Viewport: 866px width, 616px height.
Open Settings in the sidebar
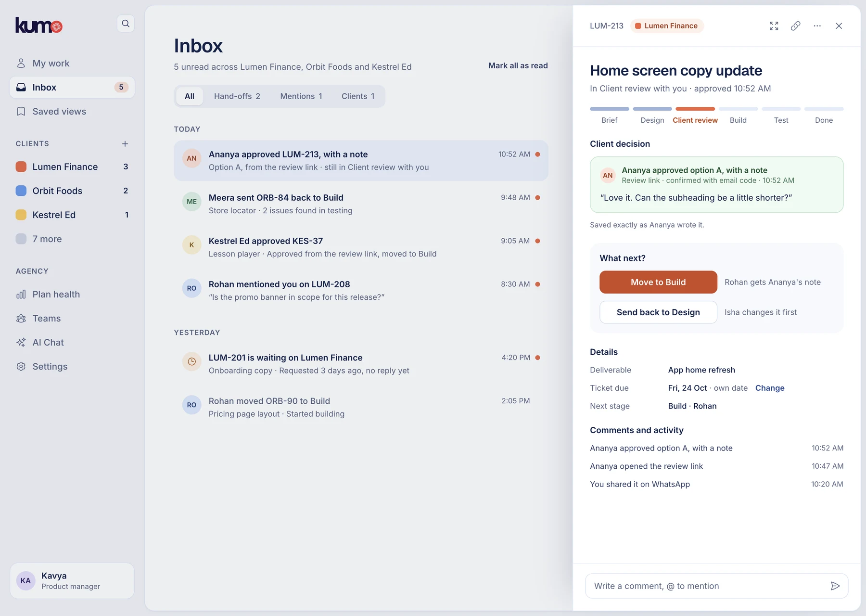point(72,366)
